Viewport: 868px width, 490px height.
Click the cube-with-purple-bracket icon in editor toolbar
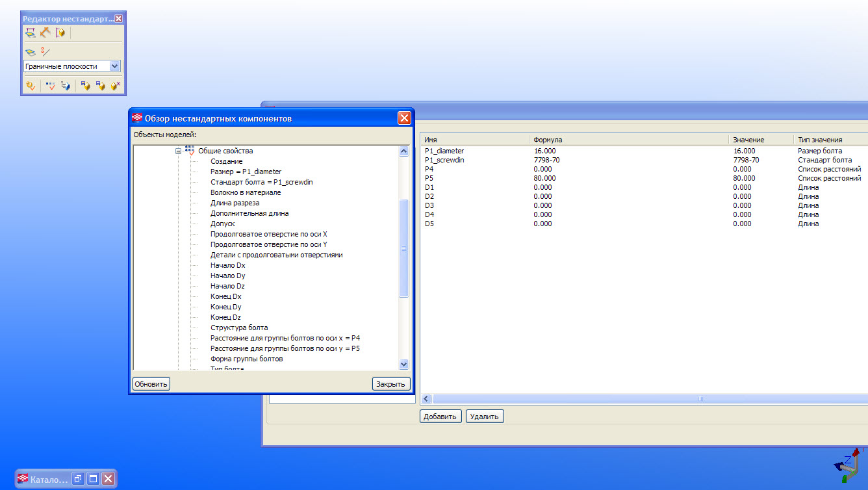(60, 32)
